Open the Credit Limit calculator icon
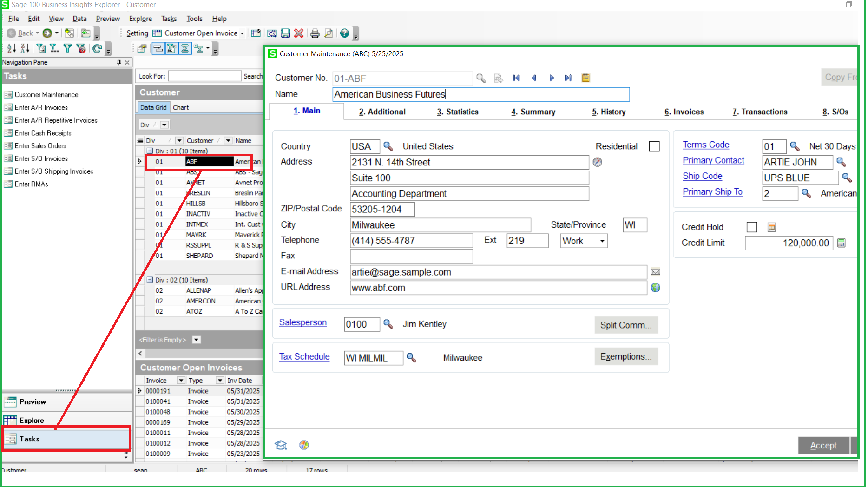The width and height of the screenshot is (868, 487). [x=841, y=243]
